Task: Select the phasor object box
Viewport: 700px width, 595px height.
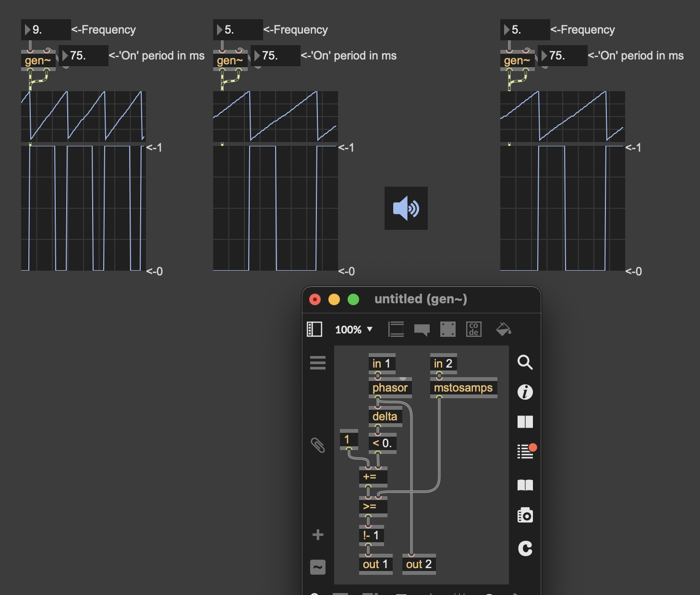Action: click(x=390, y=388)
